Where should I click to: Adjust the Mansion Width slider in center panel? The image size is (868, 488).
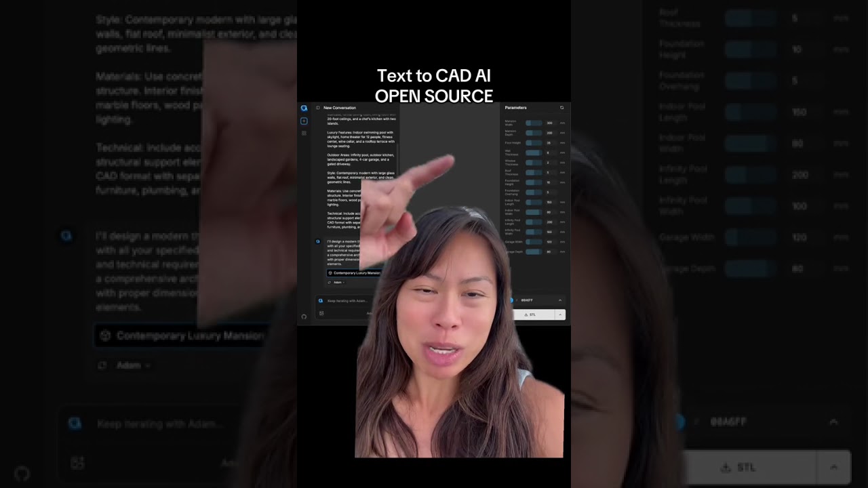click(x=534, y=123)
